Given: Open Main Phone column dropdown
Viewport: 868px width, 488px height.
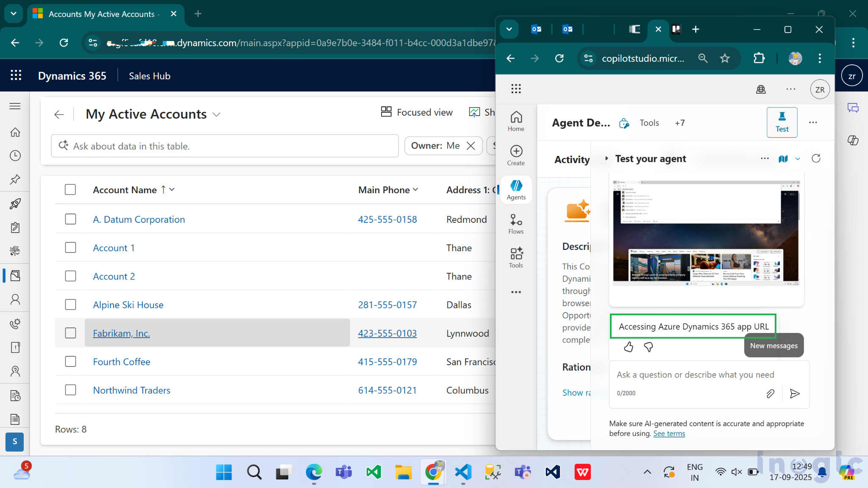Looking at the screenshot, I should [415, 190].
